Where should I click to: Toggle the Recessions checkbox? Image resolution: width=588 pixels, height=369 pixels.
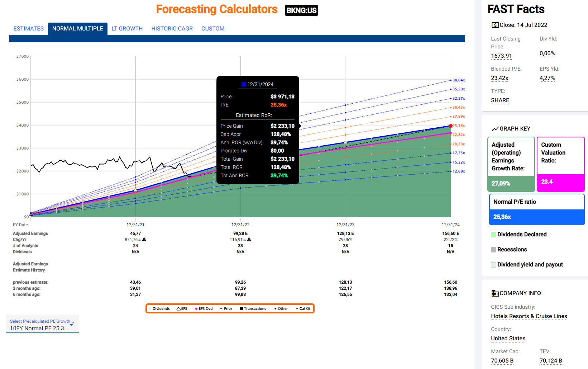coord(493,250)
